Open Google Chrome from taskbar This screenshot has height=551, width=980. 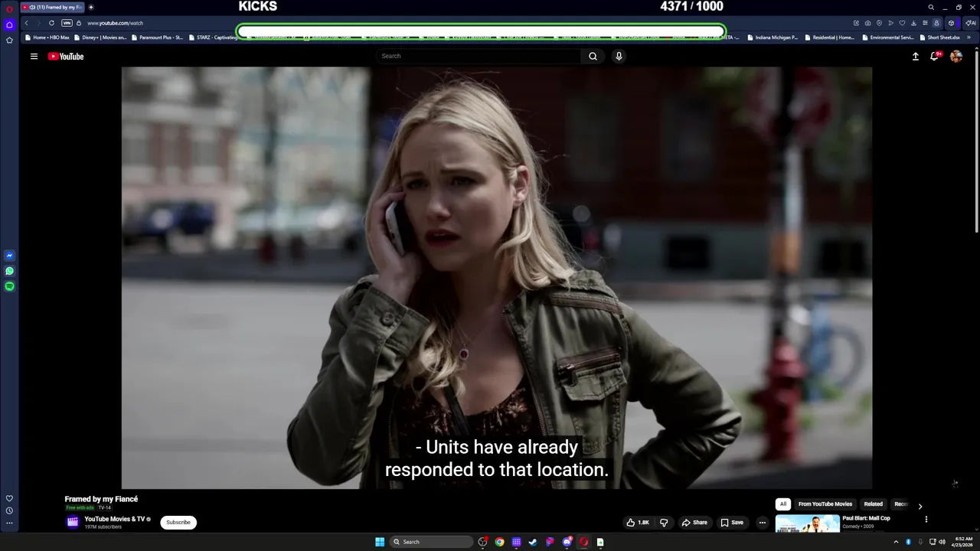pyautogui.click(x=499, y=542)
